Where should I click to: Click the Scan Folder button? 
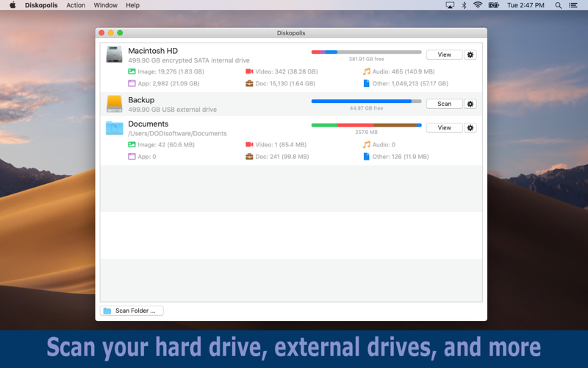132,311
